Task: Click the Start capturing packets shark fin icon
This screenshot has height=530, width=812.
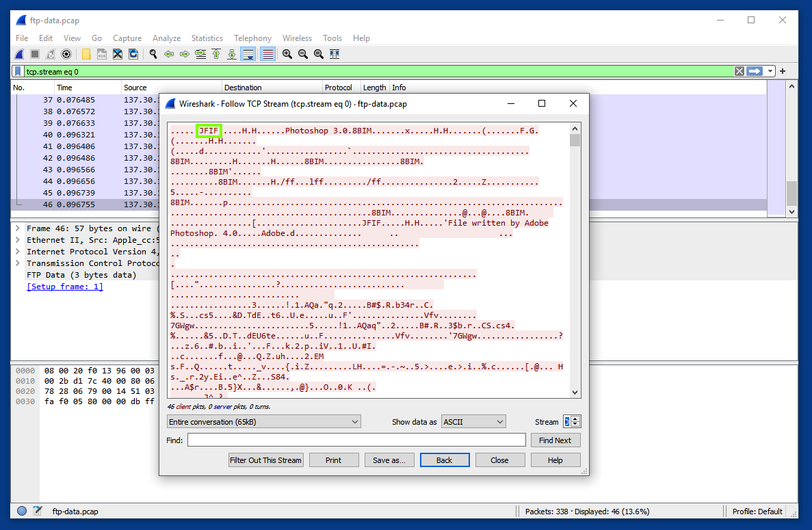Action: tap(19, 54)
